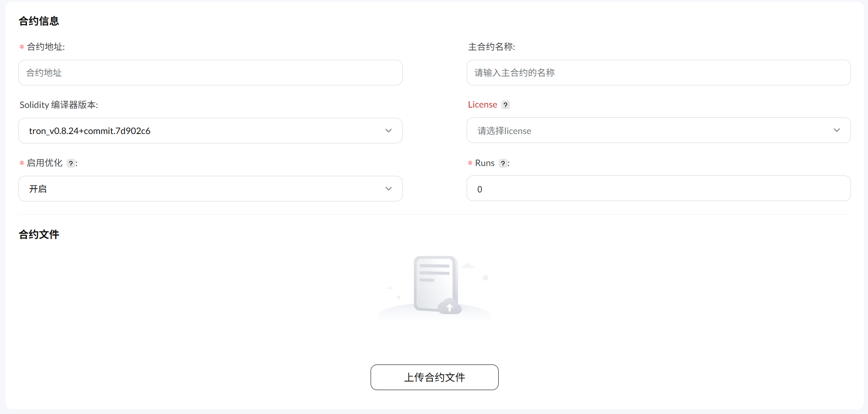The height and width of the screenshot is (414, 868).
Task: Click the Runs help question mark icon
Action: (503, 163)
